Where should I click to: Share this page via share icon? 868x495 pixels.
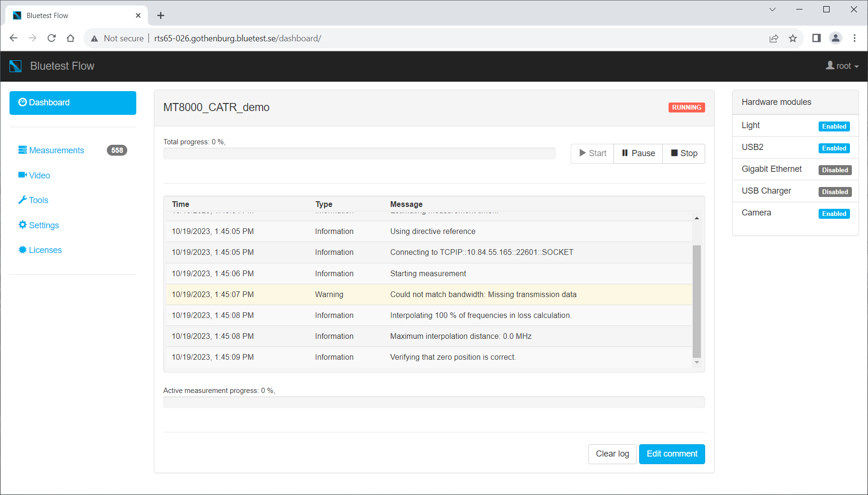coord(774,38)
